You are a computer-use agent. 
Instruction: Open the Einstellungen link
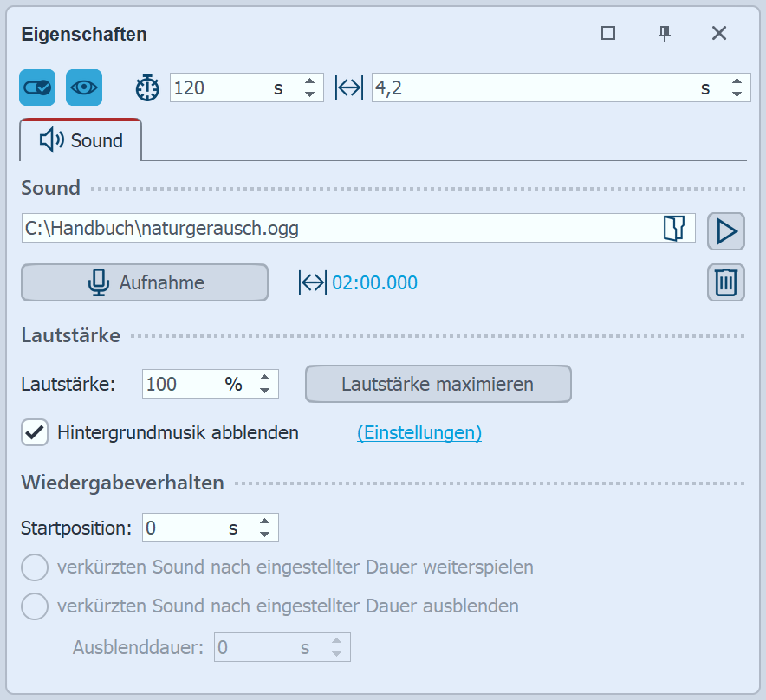pyautogui.click(x=419, y=433)
